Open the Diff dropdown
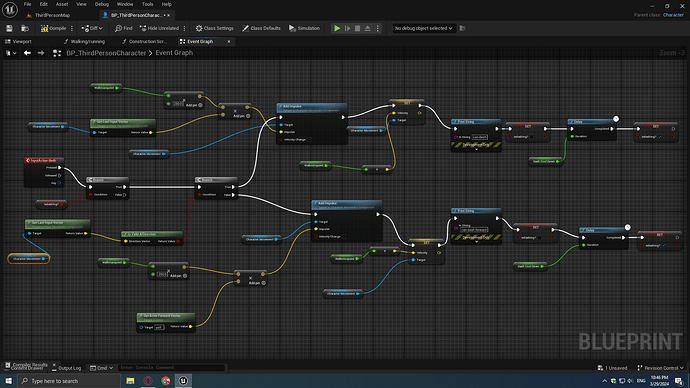This screenshot has width=690, height=388. 92,28
